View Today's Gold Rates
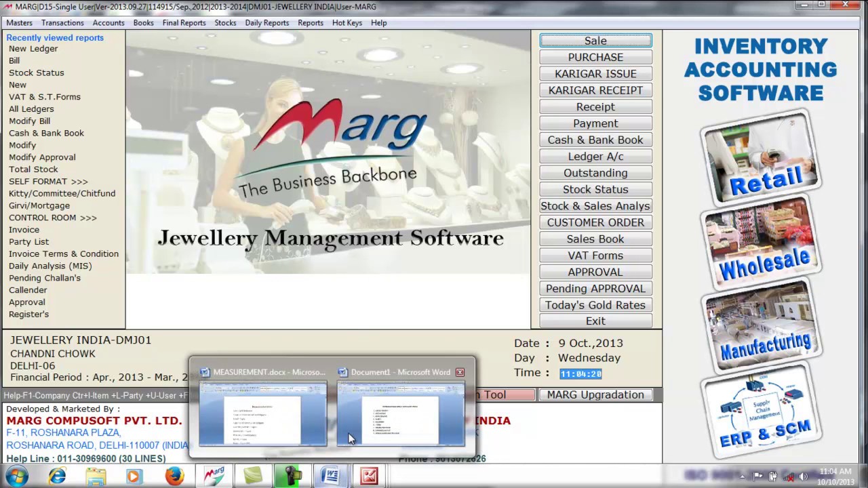The height and width of the screenshot is (488, 868). (595, 305)
